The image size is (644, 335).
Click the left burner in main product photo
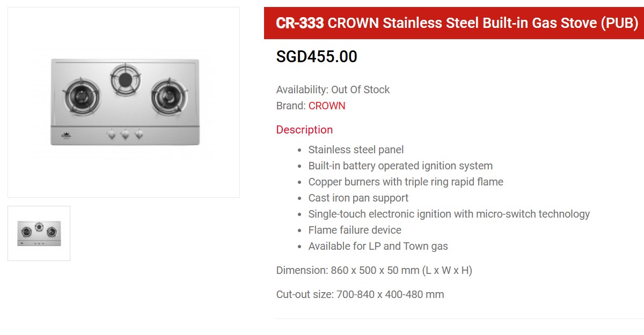[82, 96]
